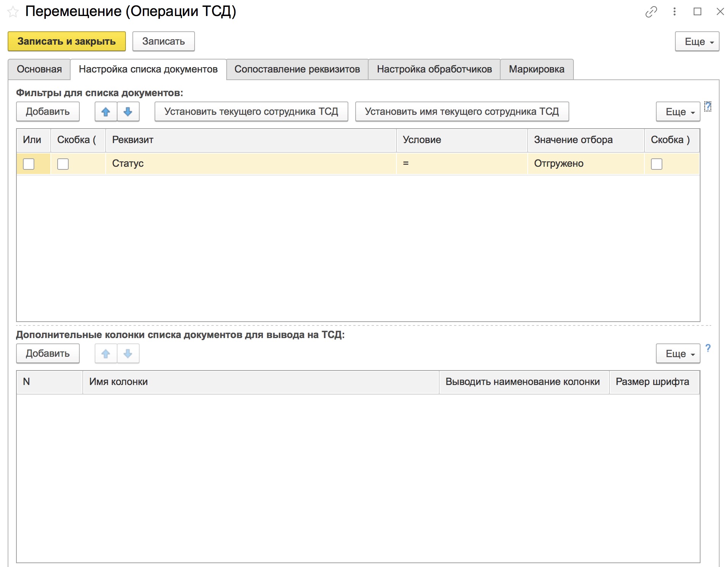Open the Настройка обработчиков tab

[x=434, y=69]
